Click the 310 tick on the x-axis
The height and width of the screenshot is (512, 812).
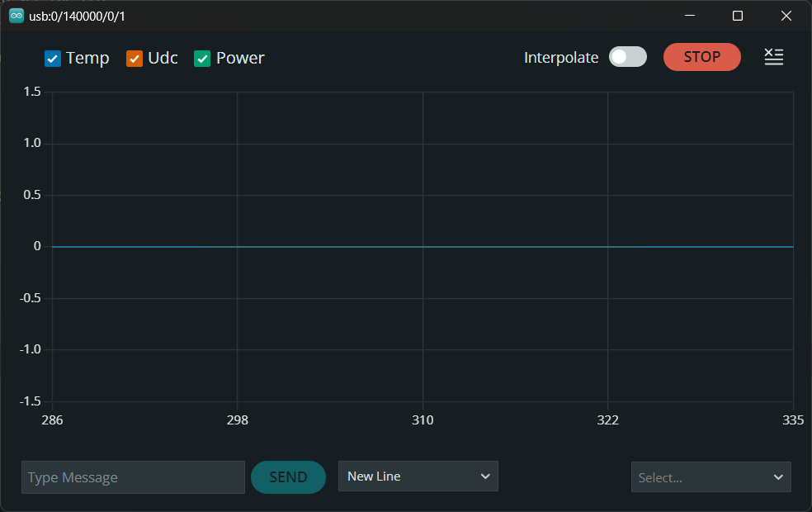(423, 420)
